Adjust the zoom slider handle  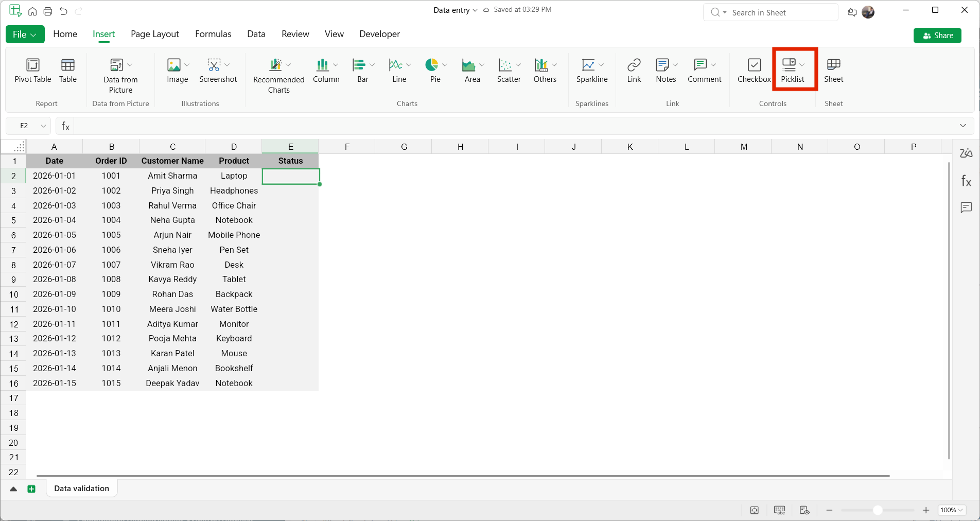pyautogui.click(x=878, y=510)
